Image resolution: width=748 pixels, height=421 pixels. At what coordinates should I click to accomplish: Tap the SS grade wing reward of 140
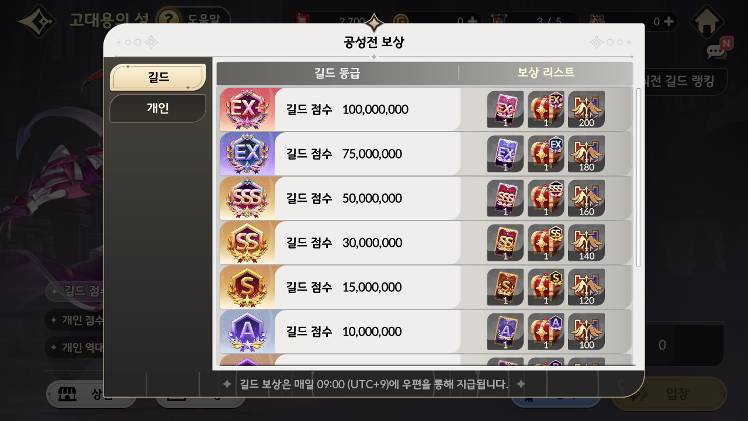click(x=586, y=243)
